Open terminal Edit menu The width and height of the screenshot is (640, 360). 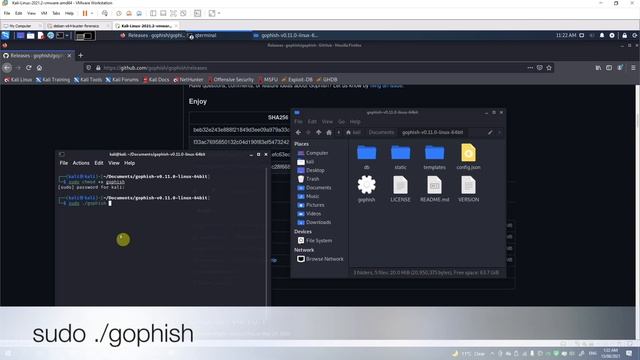pos(99,163)
